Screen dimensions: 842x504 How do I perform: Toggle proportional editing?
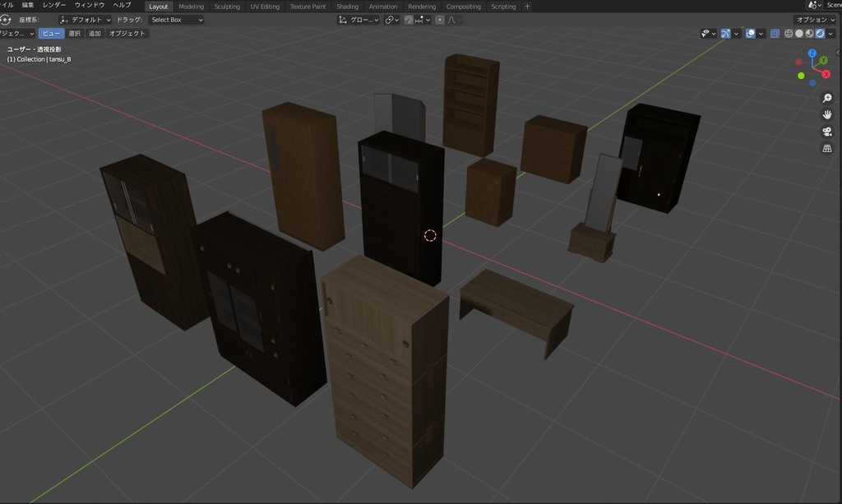point(440,20)
